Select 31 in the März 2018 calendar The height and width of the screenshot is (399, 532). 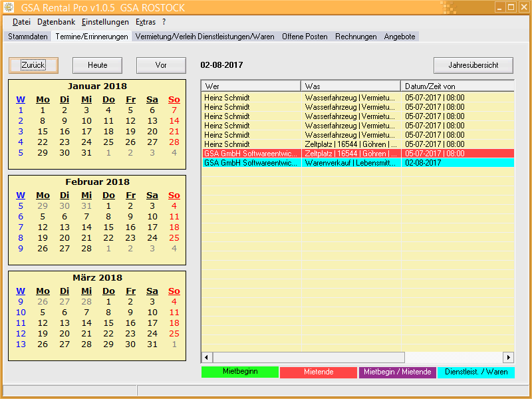tap(152, 344)
